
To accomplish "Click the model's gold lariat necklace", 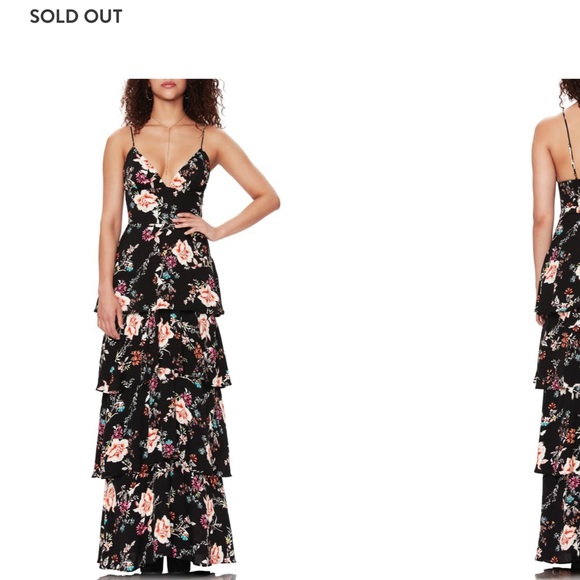I will coord(168,146).
